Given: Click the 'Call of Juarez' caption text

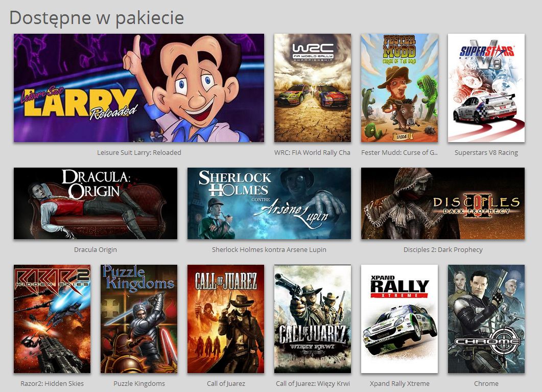Looking at the screenshot, I should 226,383.
